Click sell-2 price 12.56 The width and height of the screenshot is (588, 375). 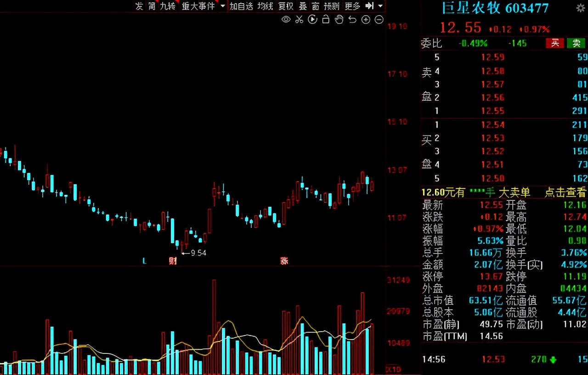coord(492,97)
